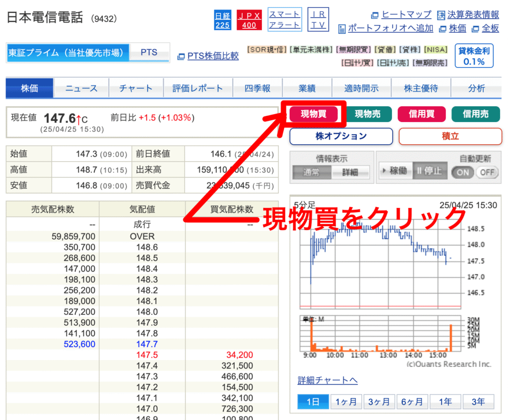Click the popup icon beside 株価 link
Viewport: 508px width, 420px height.
(443, 29)
